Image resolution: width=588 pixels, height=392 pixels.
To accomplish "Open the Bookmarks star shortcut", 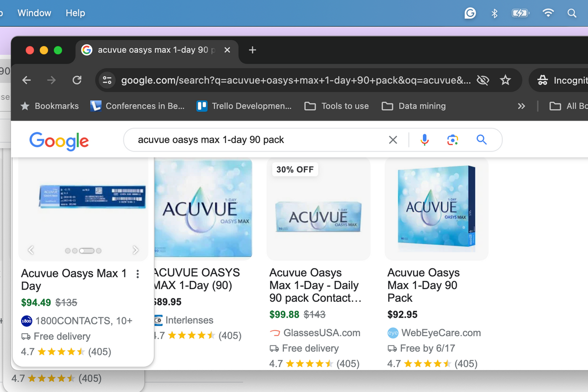I will tap(49, 106).
